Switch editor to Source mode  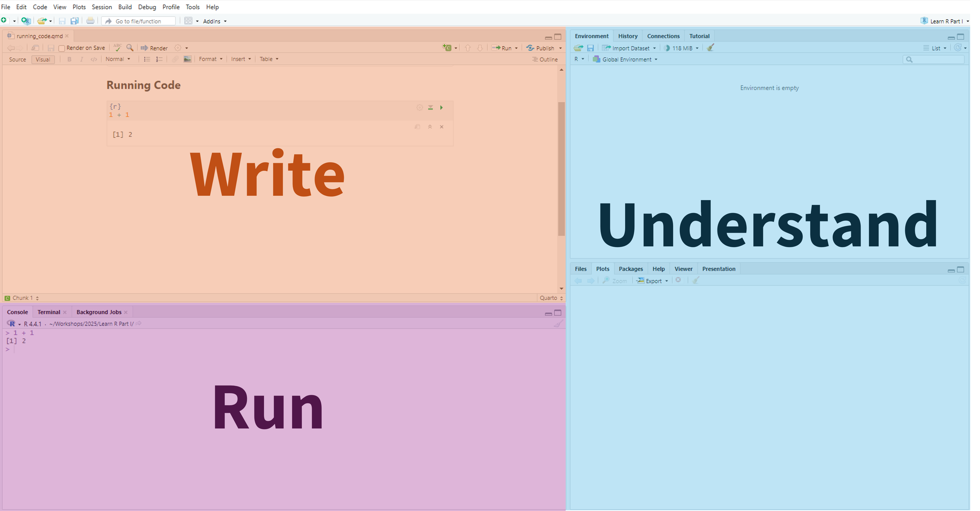[18, 59]
